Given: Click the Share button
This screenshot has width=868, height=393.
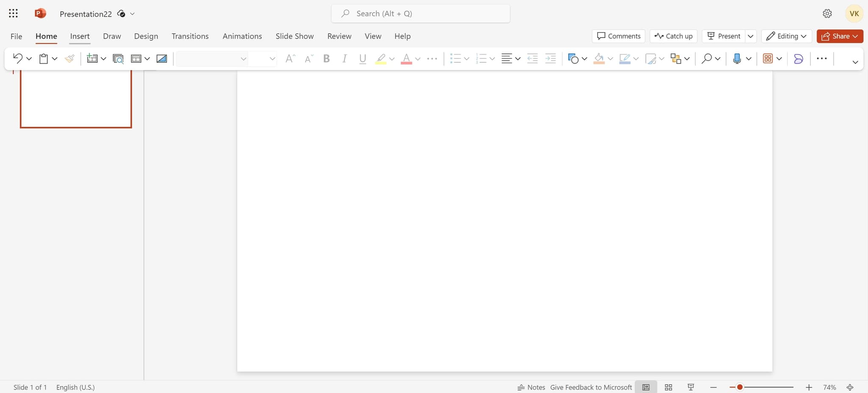Looking at the screenshot, I should [839, 36].
